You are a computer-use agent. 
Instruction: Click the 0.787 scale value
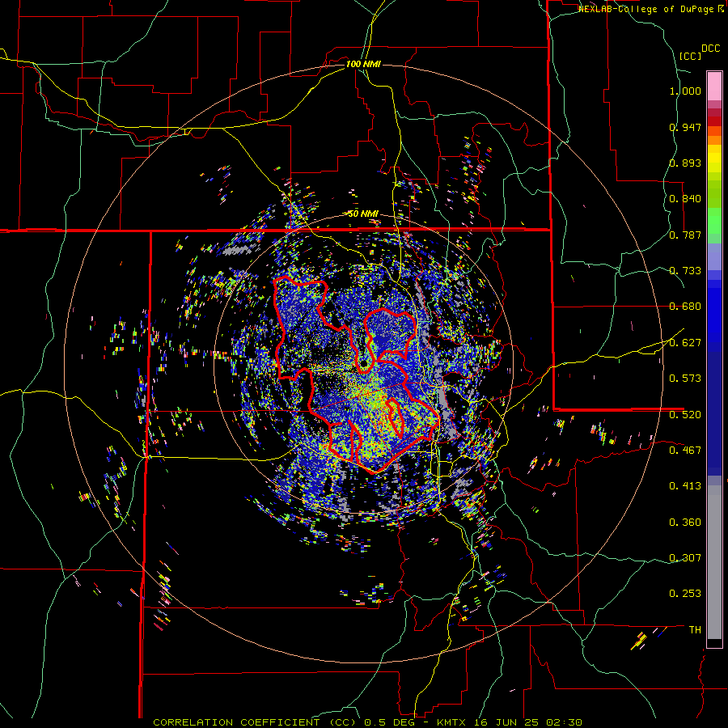[x=685, y=235]
